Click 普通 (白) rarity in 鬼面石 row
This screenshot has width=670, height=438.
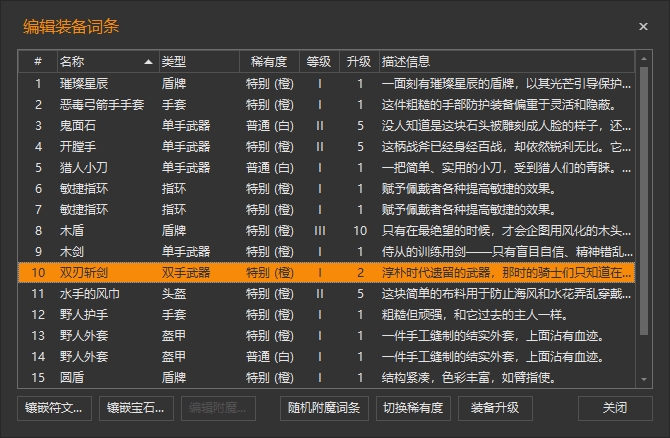270,126
